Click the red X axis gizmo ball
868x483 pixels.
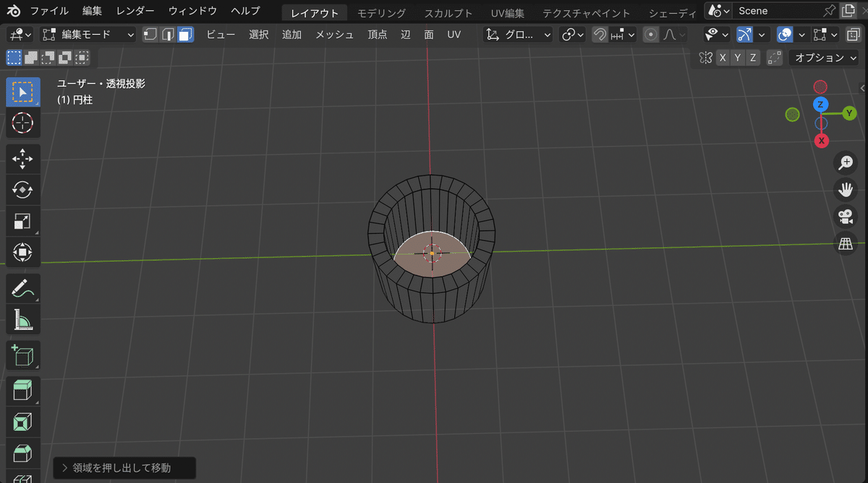[x=821, y=141]
